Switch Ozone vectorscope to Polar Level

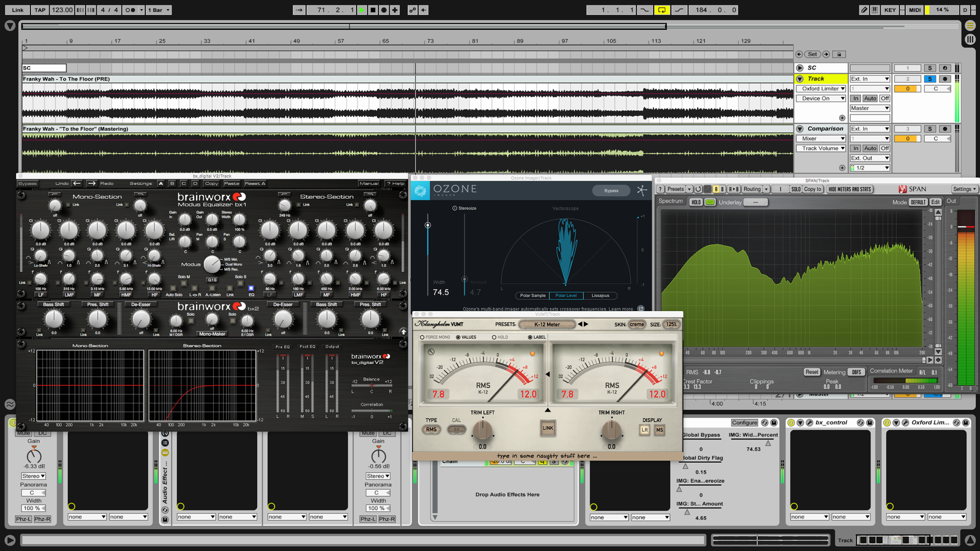[566, 296]
